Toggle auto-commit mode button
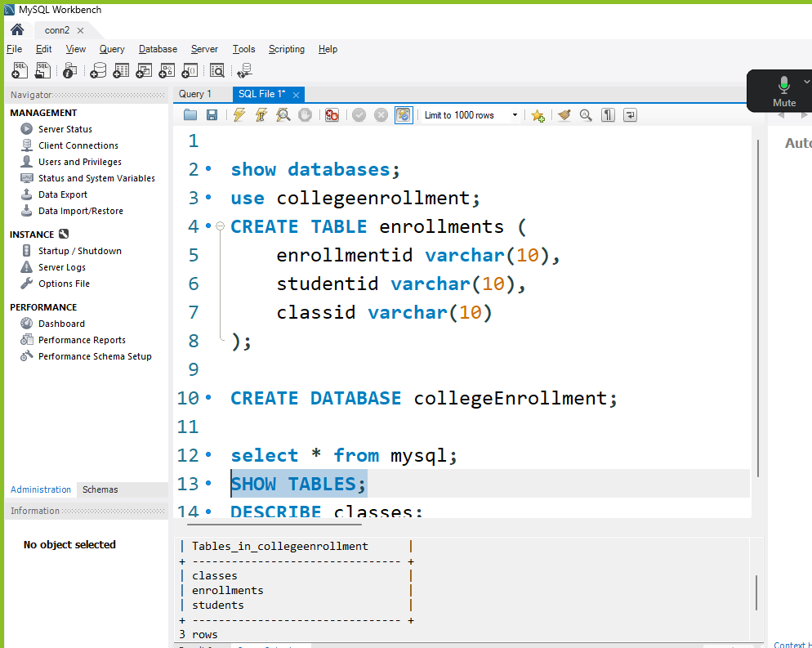812x648 pixels. click(x=404, y=115)
